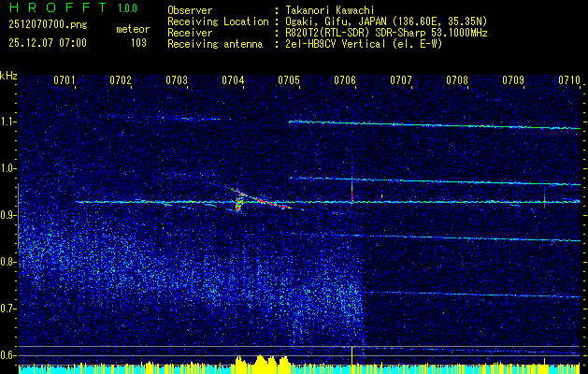This screenshot has height=374, width=588.
Task: Click the 0710 time marker
Action: 569,79
